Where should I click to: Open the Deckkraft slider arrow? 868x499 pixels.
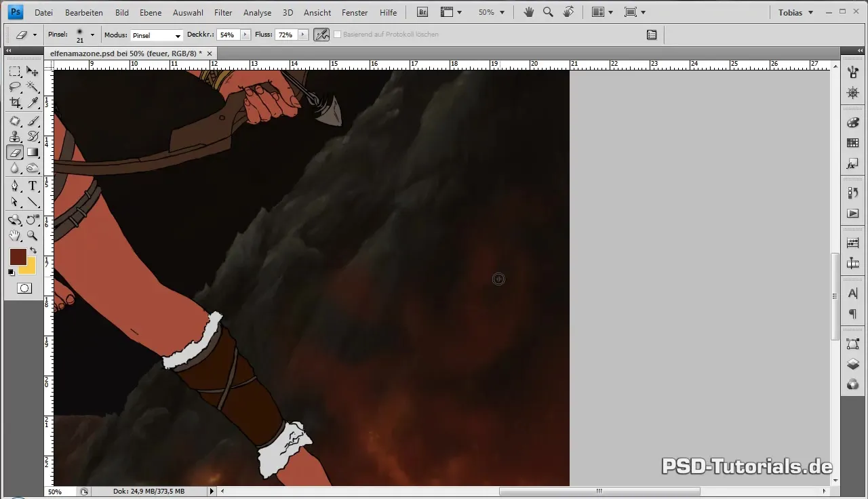point(245,35)
